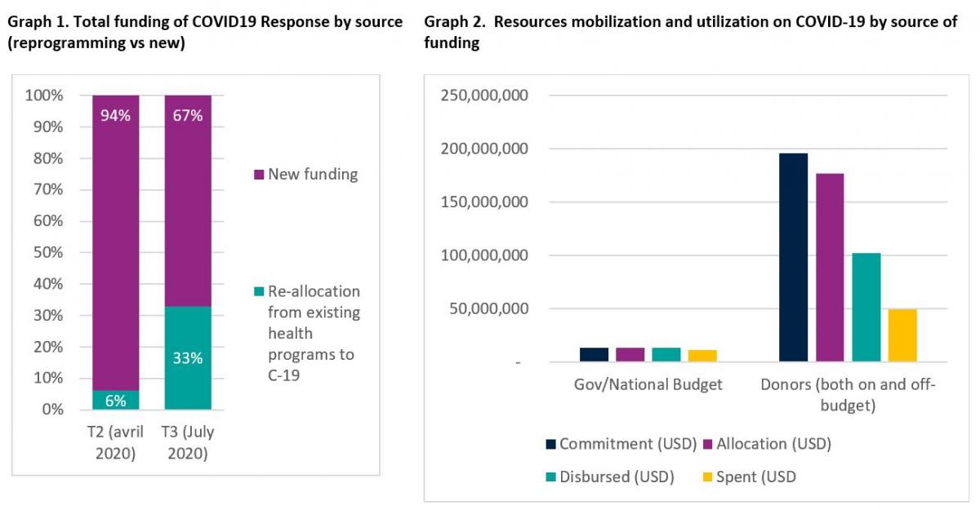Click the 'Spent (USD' legend text
Image resolution: width=980 pixels, height=510 pixels.
click(756, 477)
